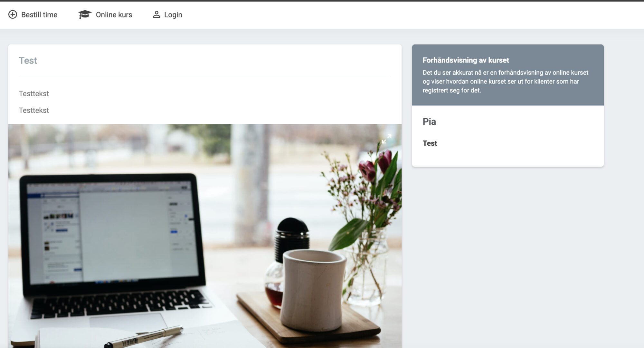
Task: Click the Test title heading
Action: click(28, 61)
